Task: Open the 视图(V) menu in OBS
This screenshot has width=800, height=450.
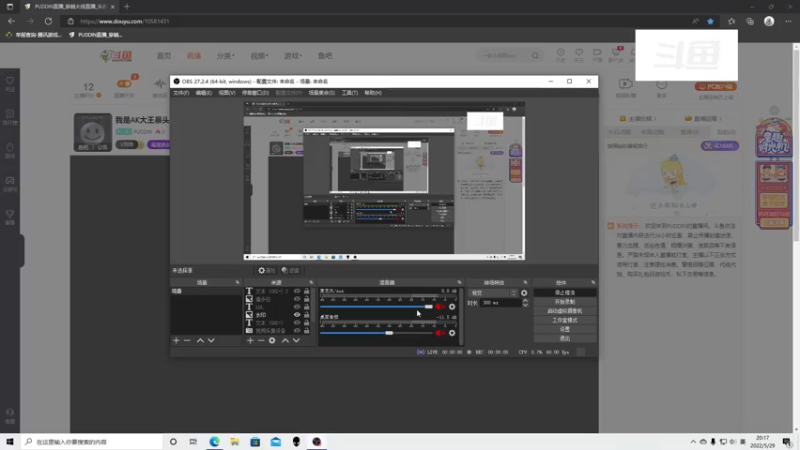Action: click(227, 93)
